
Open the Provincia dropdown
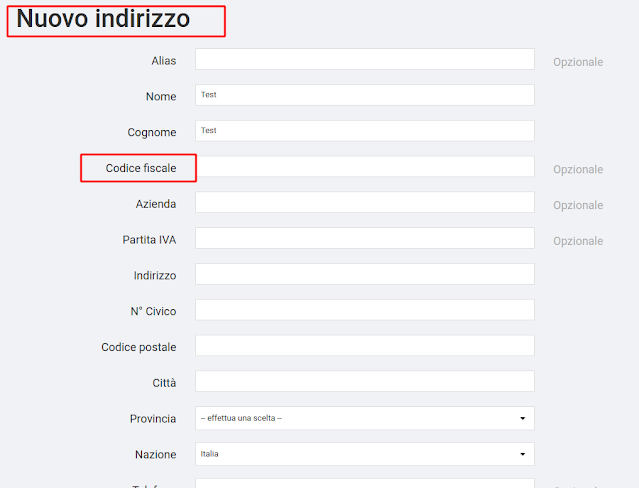pos(365,418)
